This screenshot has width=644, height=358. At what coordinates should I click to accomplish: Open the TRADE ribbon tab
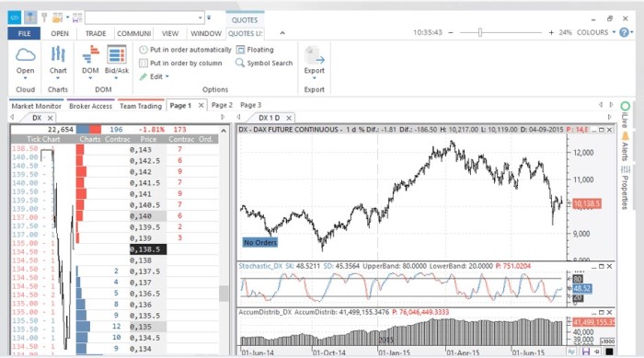click(x=96, y=34)
